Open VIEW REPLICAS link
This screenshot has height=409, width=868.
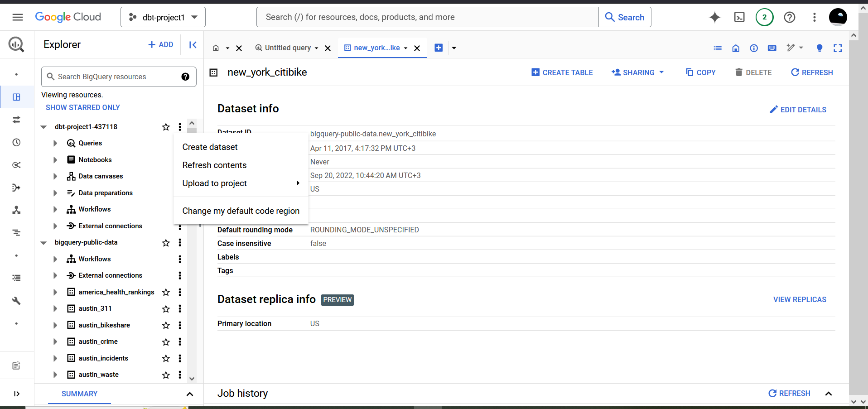[800, 299]
